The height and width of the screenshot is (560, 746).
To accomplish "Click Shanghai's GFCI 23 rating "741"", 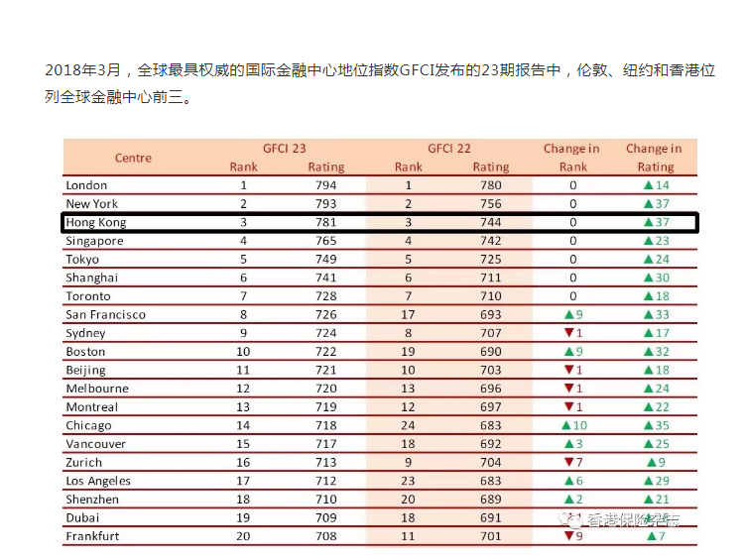I will (x=326, y=278).
